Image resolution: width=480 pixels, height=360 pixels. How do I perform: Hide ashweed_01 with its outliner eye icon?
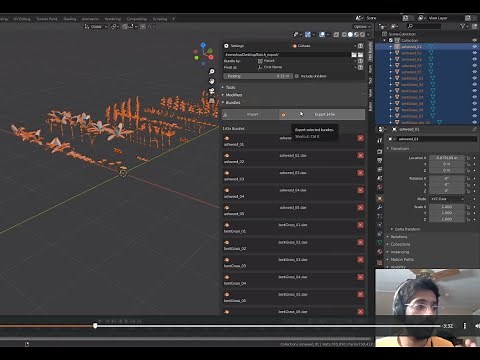pos(474,47)
